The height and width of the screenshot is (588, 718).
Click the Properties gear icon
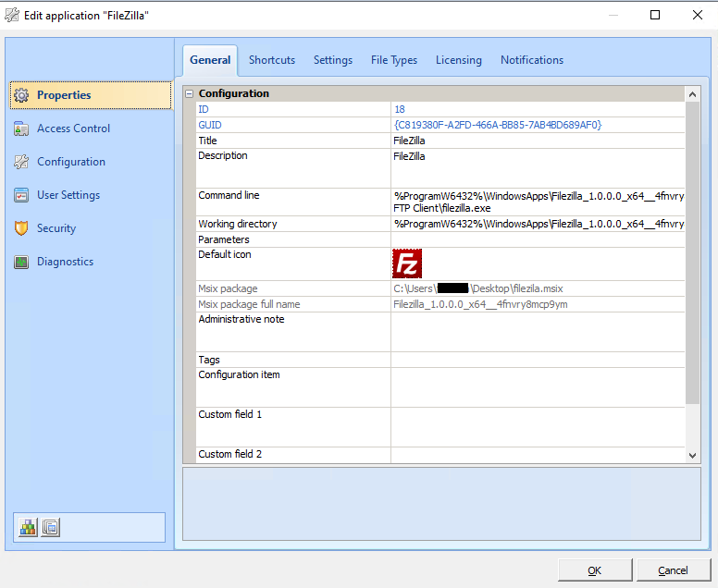click(21, 95)
